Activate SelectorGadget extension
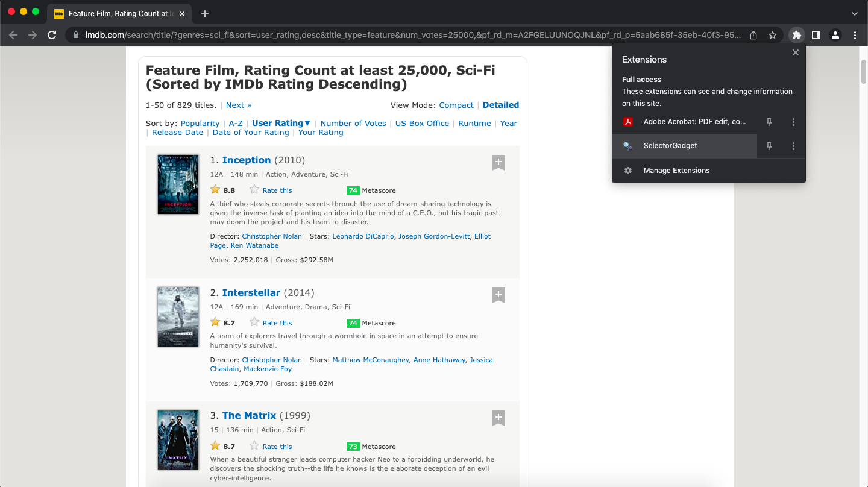Image resolution: width=868 pixels, height=487 pixels. coord(685,146)
